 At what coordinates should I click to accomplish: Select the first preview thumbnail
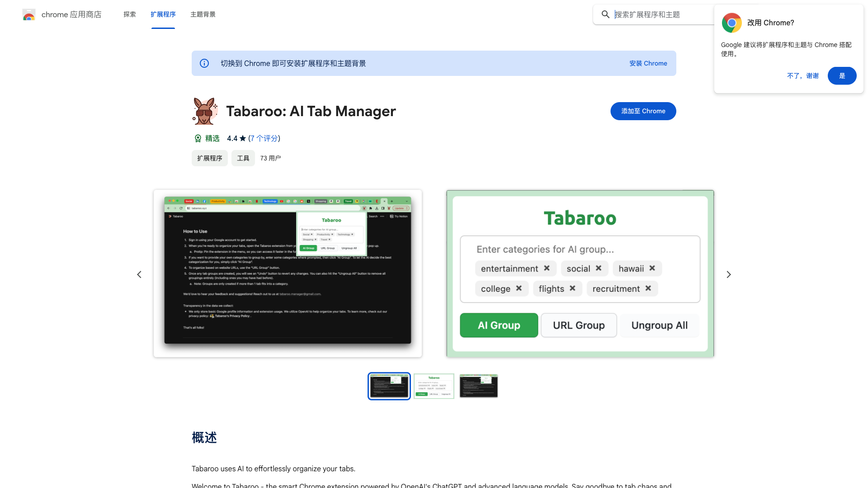389,386
